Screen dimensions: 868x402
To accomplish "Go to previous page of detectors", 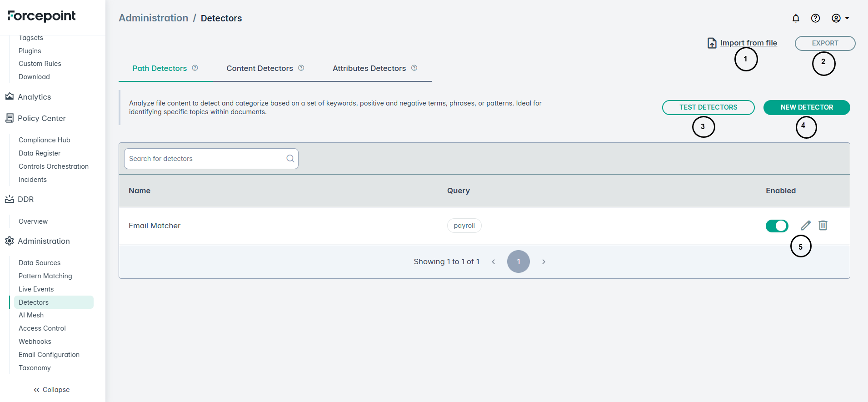I will (x=494, y=262).
